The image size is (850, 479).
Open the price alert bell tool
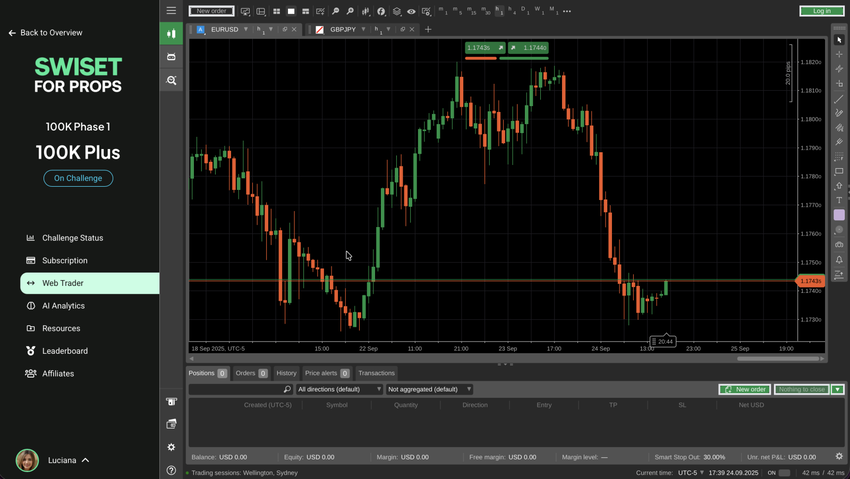pos(839,260)
